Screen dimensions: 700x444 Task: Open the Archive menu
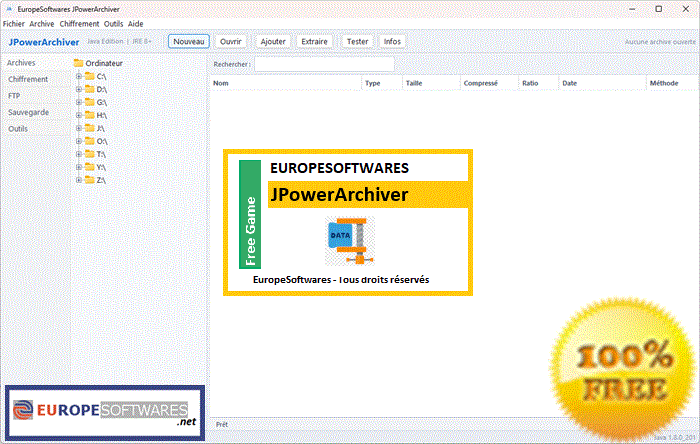[42, 24]
